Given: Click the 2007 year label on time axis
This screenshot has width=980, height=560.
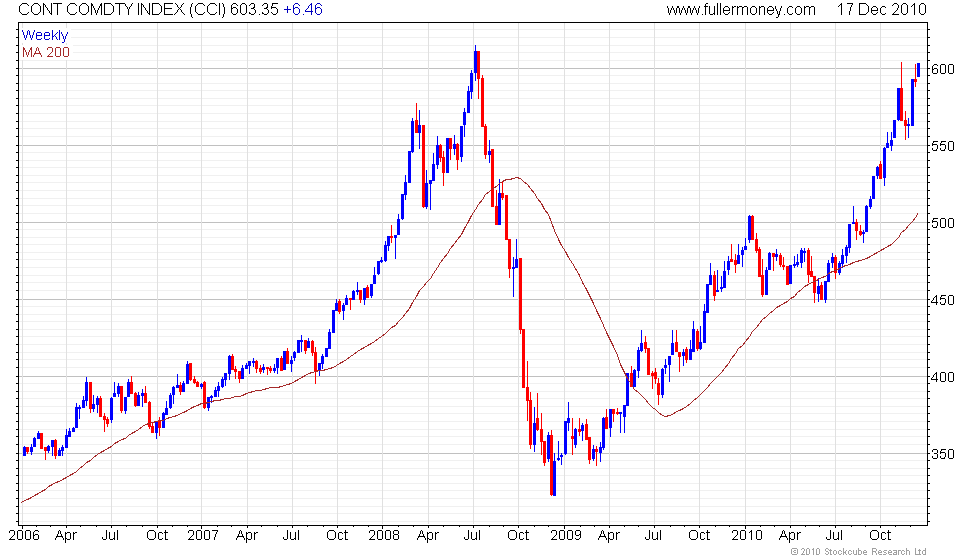Looking at the screenshot, I should 203,536.
